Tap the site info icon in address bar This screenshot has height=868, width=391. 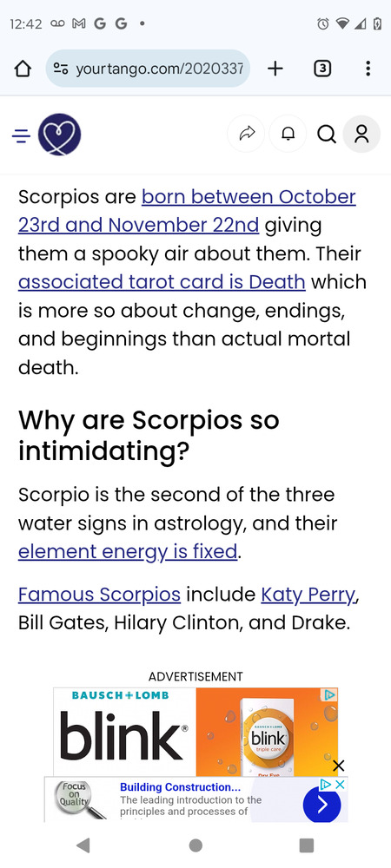click(60, 69)
